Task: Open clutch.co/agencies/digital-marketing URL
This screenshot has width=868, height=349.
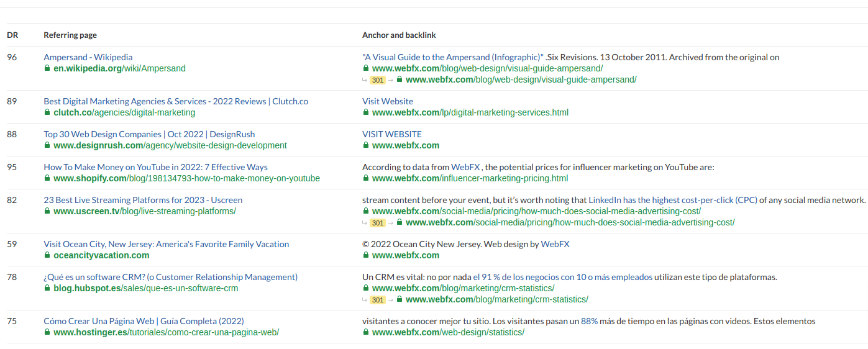Action: point(124,112)
